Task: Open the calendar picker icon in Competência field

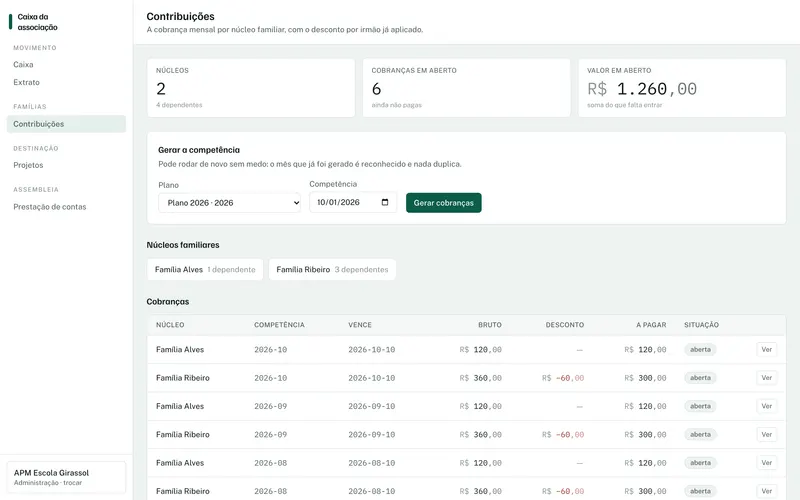Action: [385, 203]
